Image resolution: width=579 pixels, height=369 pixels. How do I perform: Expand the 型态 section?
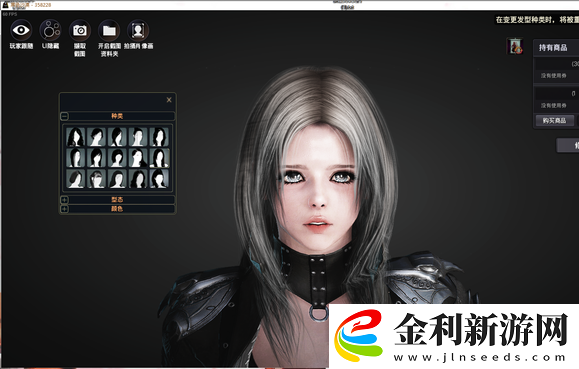[64, 200]
